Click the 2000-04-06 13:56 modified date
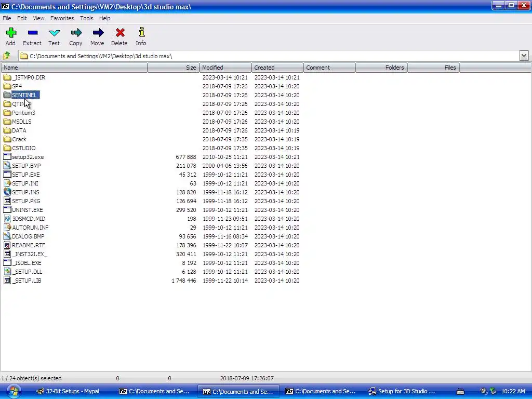The width and height of the screenshot is (532, 399). point(225,166)
